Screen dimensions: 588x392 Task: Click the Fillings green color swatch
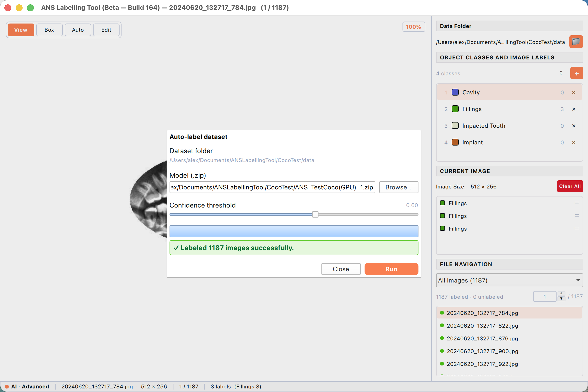coord(455,109)
